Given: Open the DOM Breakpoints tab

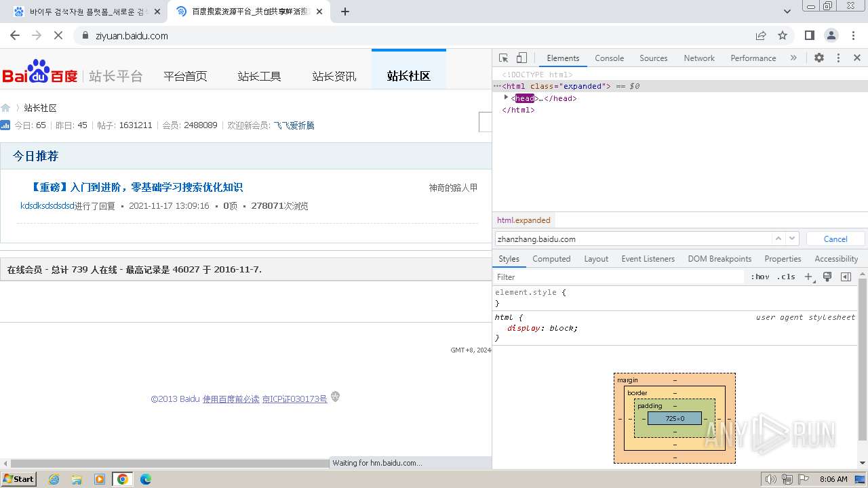Looking at the screenshot, I should [x=719, y=259].
